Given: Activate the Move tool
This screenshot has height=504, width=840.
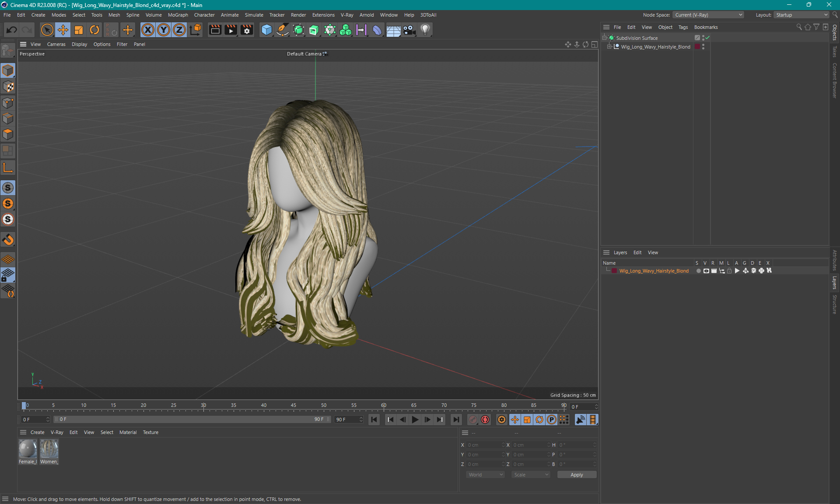Looking at the screenshot, I should 63,30.
